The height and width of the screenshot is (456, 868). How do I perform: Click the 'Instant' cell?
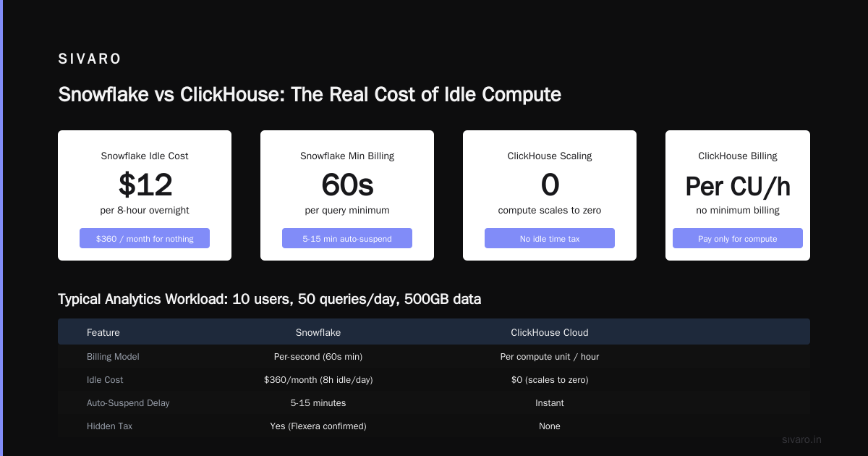(550, 403)
